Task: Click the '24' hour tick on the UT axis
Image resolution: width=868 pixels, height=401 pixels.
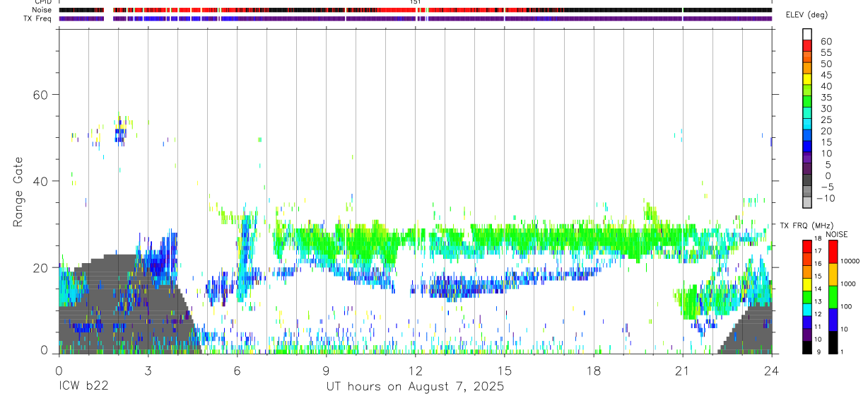Action: pos(772,370)
